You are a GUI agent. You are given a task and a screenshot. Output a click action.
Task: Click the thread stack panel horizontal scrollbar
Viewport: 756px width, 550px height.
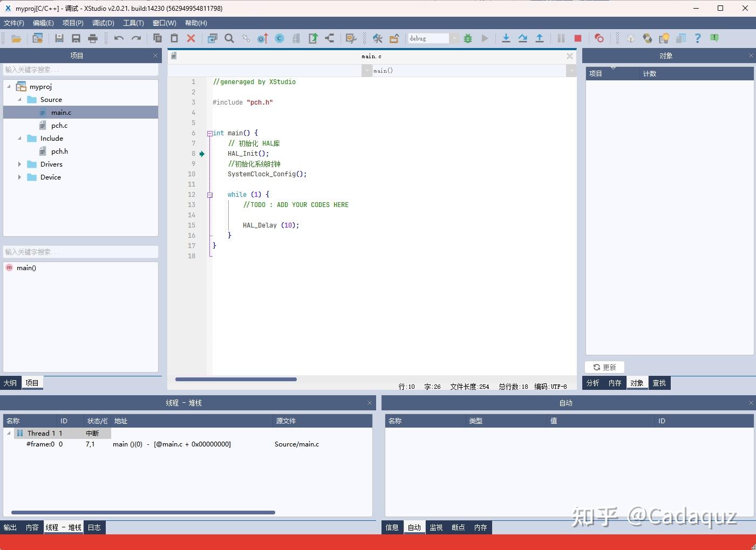pos(143,512)
